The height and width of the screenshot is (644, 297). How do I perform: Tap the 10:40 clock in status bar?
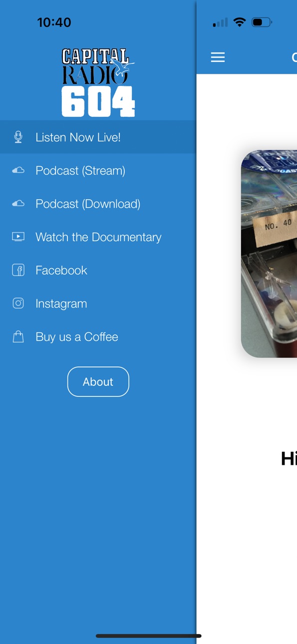tap(54, 22)
